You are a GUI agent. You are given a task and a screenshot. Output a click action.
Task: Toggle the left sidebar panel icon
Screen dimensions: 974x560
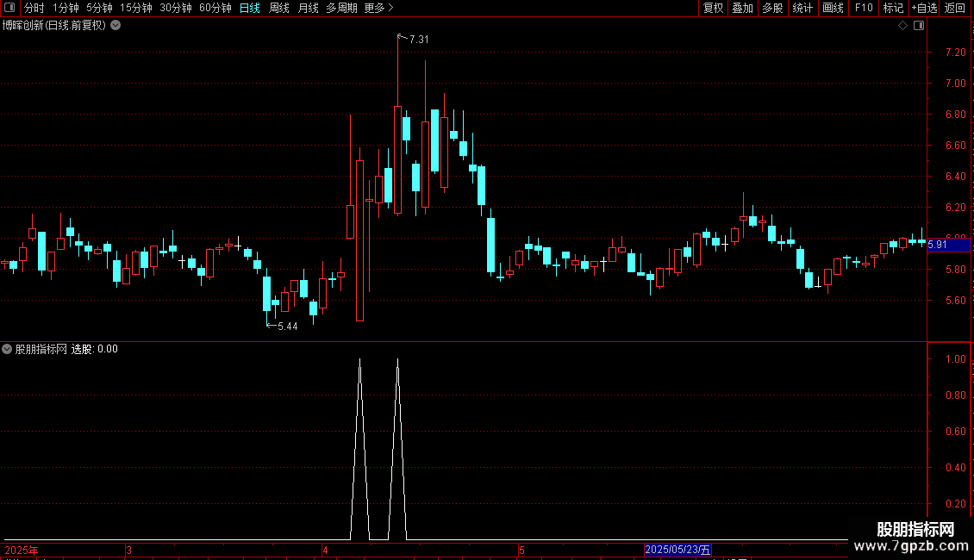pyautogui.click(x=9, y=8)
